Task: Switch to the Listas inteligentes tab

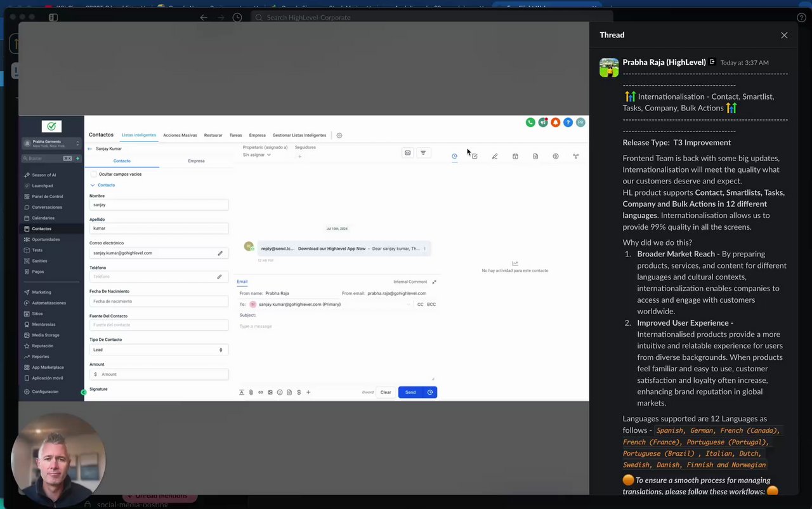Action: click(139, 135)
